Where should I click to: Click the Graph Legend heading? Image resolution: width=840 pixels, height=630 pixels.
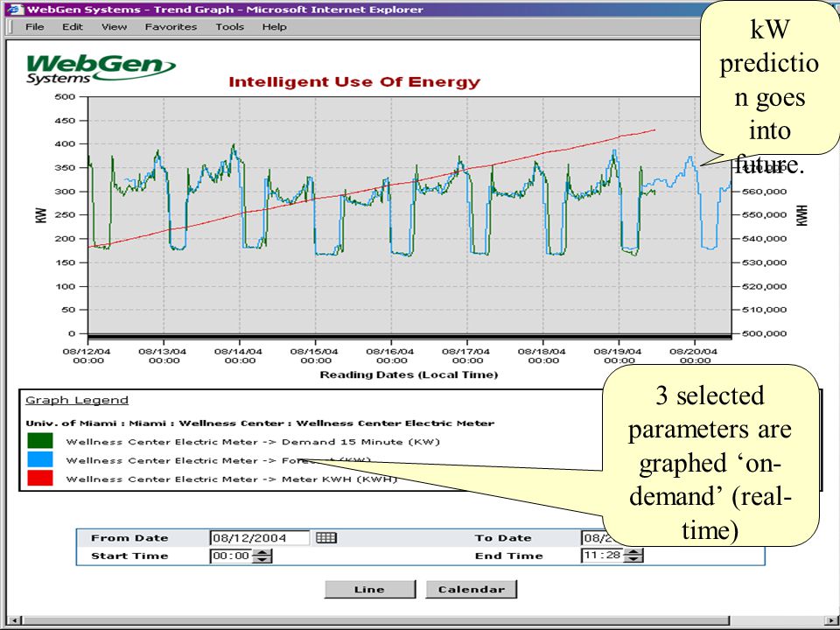77,400
